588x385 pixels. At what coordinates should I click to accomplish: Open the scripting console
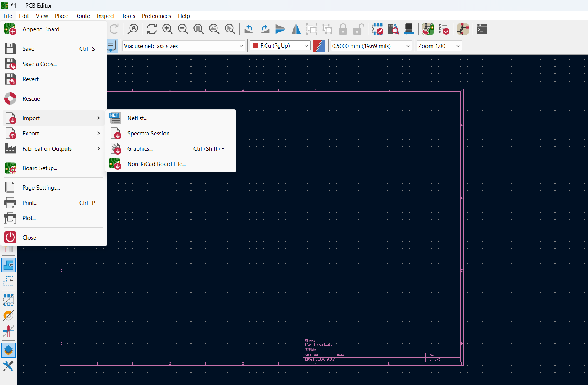click(482, 29)
